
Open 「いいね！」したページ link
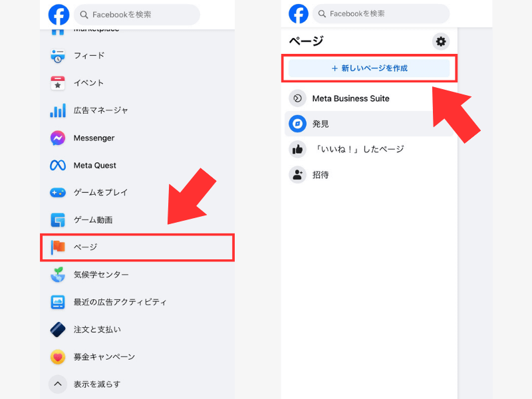coord(369,149)
